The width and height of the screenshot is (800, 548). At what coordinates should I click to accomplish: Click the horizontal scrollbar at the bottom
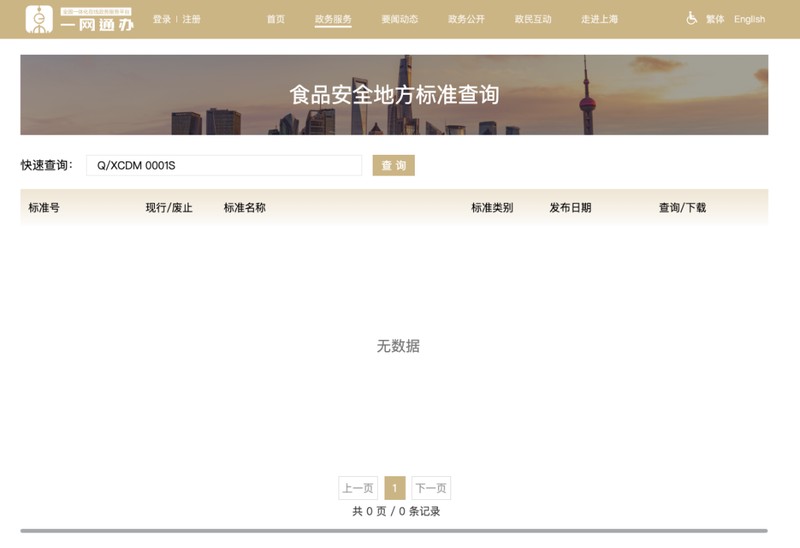click(394, 531)
